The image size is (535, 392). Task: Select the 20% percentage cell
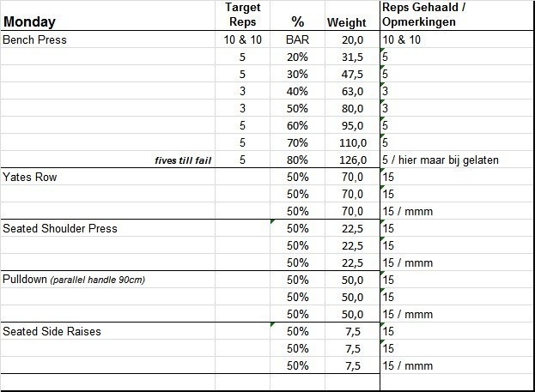point(297,57)
